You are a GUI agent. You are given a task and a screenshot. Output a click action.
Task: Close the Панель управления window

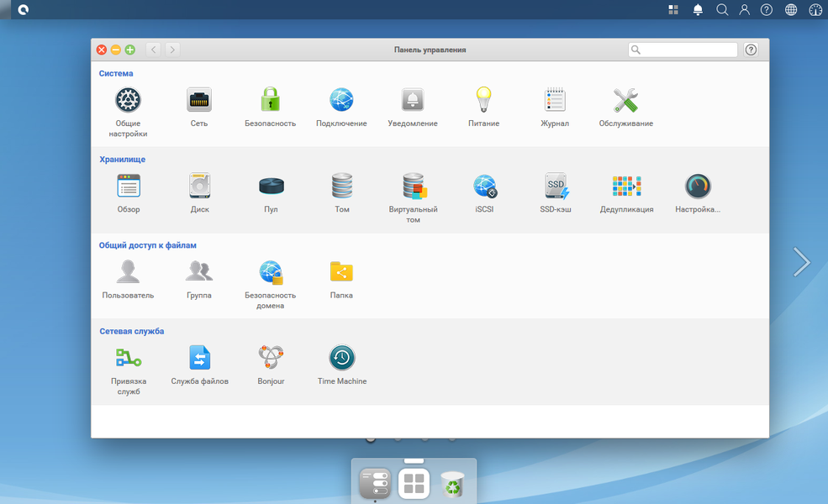click(102, 50)
